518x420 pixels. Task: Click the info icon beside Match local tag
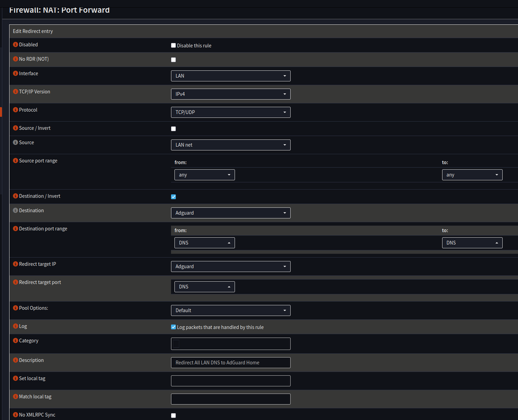point(15,396)
